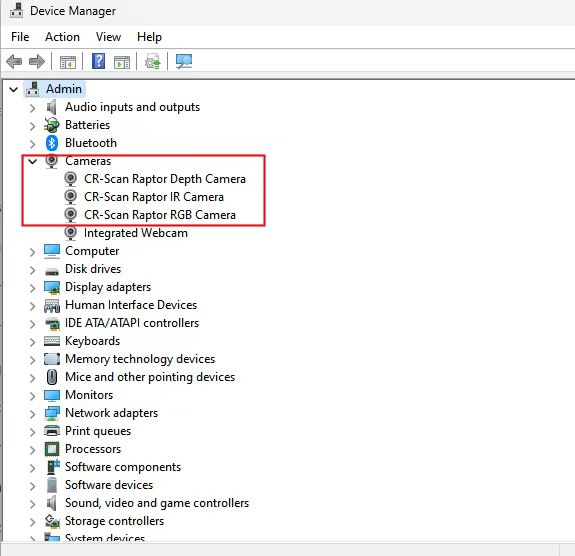Screen dimensions: 575x556
Task: Click the Forward arrow toolbar icon
Action: coord(37,61)
